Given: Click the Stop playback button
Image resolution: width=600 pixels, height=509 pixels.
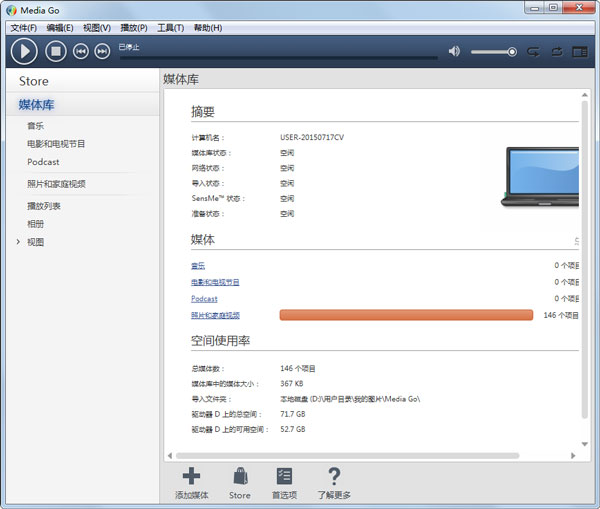Looking at the screenshot, I should [x=56, y=51].
